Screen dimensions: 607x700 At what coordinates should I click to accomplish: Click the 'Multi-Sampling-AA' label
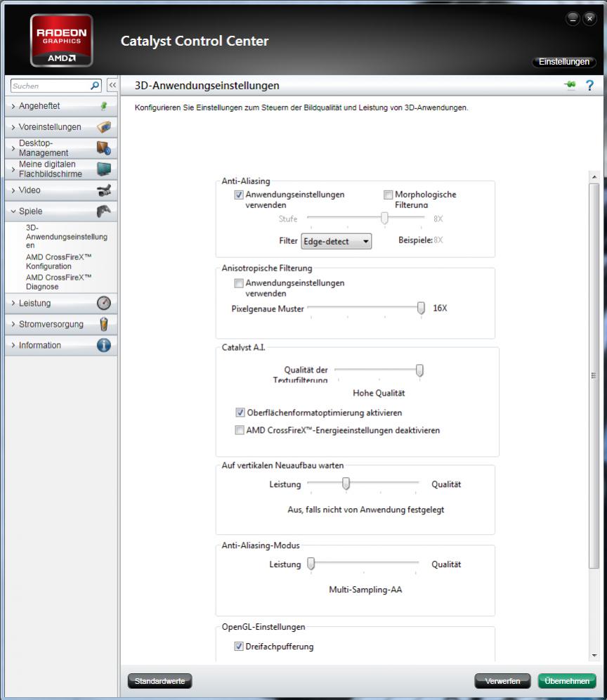pos(365,590)
